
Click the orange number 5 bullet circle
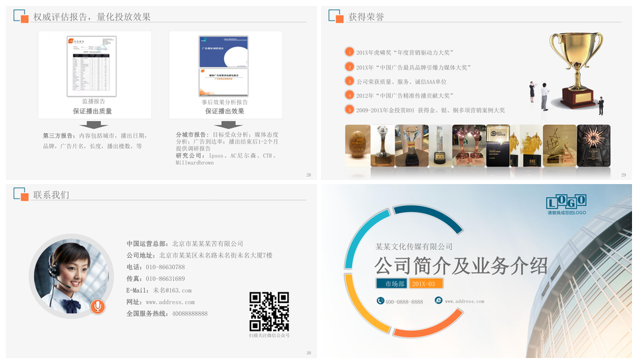pyautogui.click(x=349, y=110)
